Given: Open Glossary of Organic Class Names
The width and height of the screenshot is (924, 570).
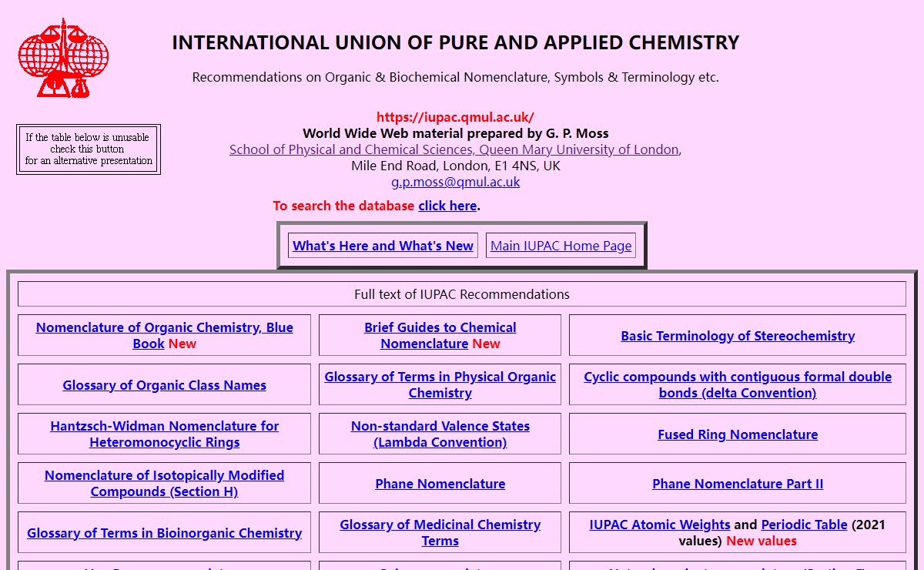Looking at the screenshot, I should coord(164,385).
